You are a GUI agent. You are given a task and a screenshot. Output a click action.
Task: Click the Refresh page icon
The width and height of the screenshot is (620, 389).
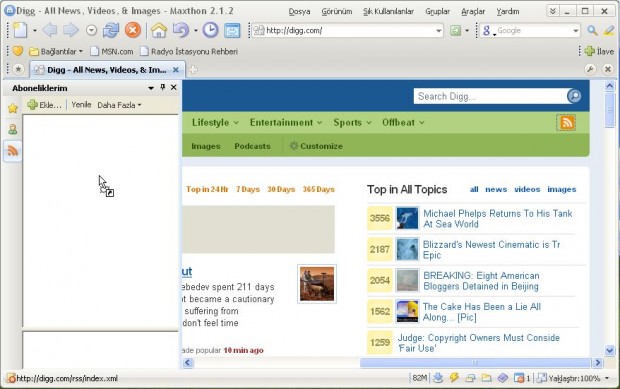[x=111, y=30]
